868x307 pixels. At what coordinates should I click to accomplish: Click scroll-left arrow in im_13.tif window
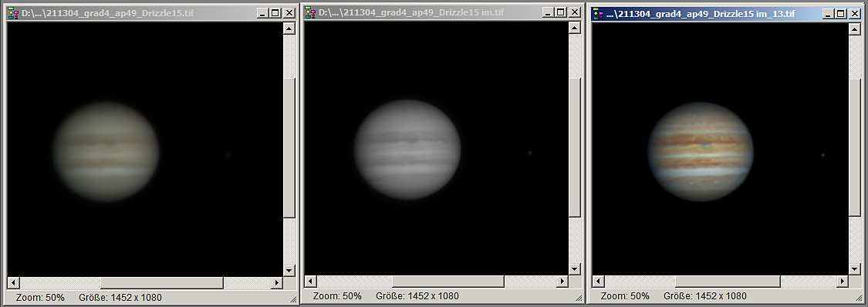(x=599, y=281)
